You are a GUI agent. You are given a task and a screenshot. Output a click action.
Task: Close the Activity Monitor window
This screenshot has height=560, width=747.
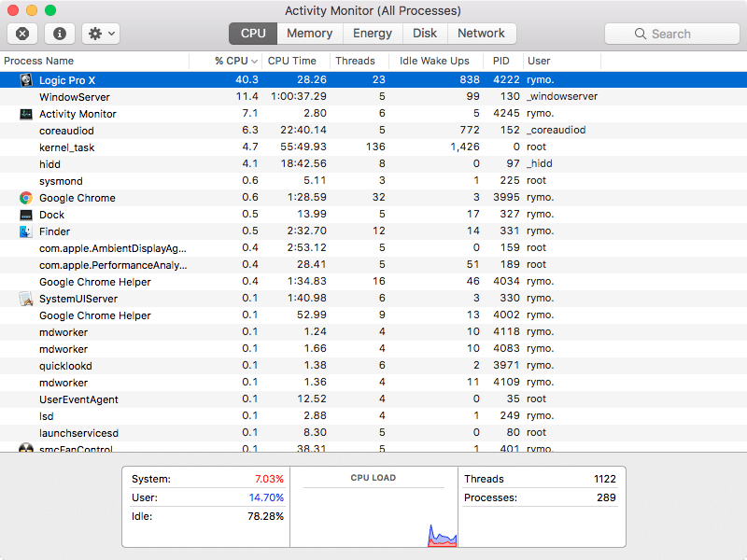click(13, 10)
